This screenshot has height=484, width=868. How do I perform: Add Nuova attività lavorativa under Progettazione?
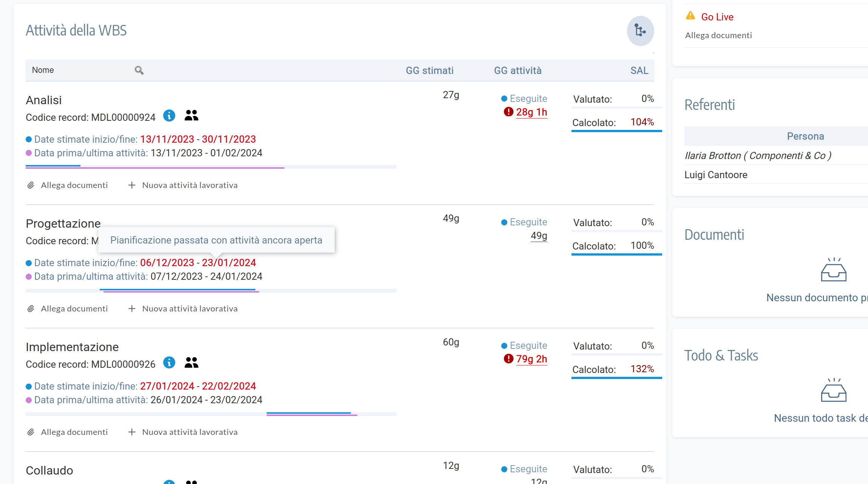[183, 309]
